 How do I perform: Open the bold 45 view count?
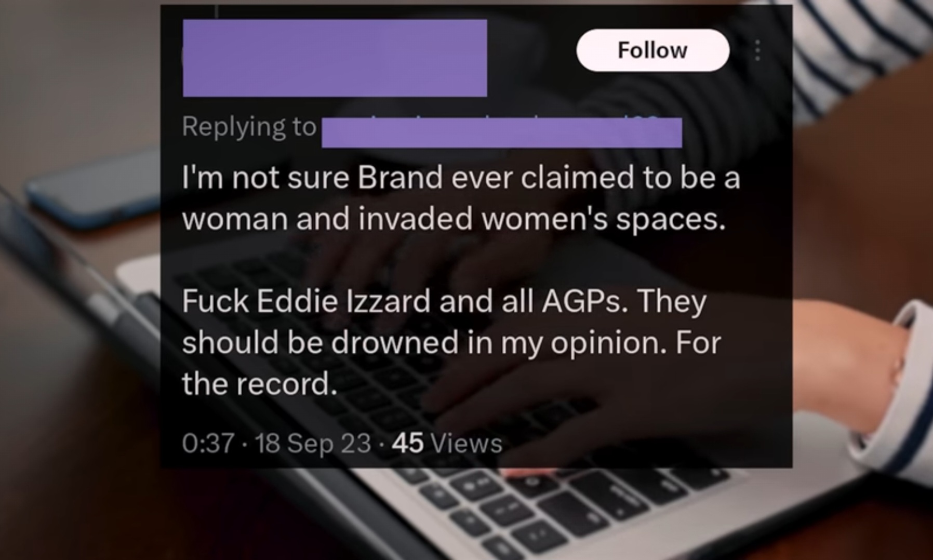pyautogui.click(x=408, y=443)
